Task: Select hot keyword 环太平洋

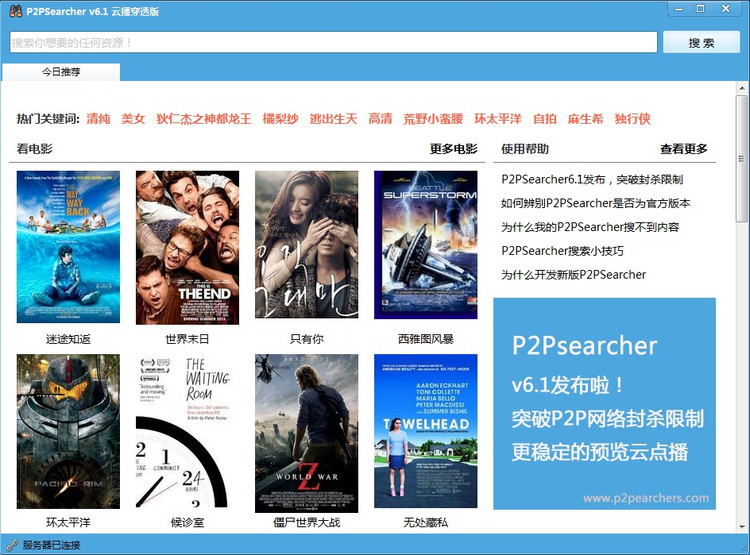Action: [x=498, y=119]
